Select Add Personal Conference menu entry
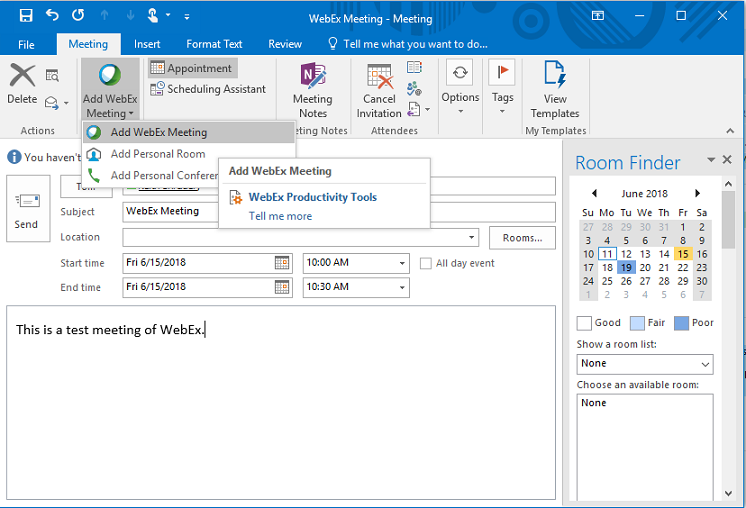This screenshot has width=746, height=508. [151, 175]
